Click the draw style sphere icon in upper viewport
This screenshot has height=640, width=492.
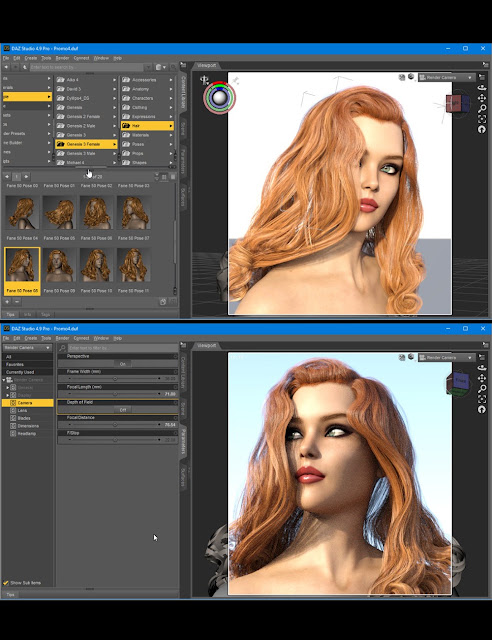point(411,77)
